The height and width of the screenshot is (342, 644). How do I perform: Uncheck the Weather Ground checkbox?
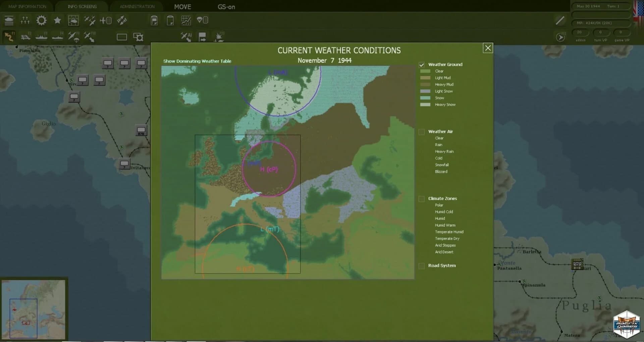point(422,64)
